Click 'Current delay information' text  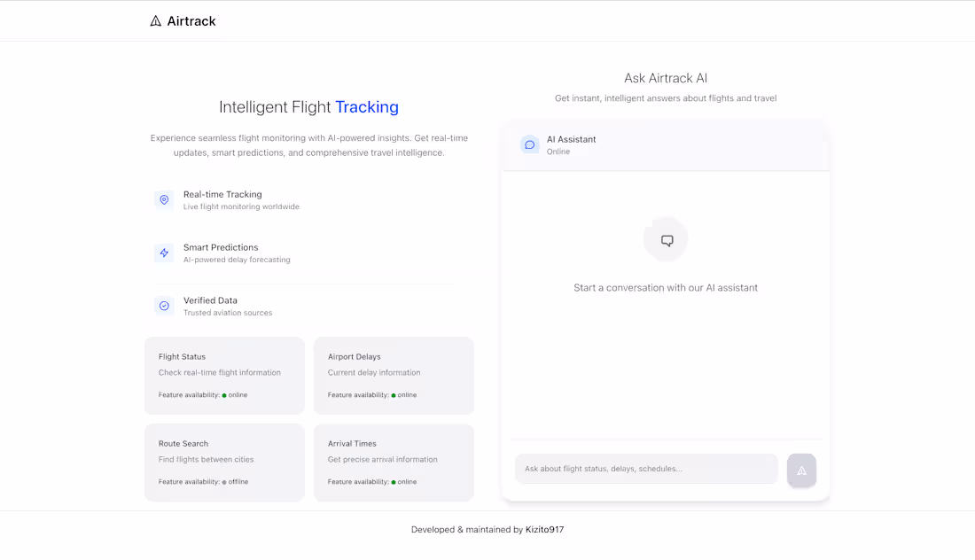(x=374, y=373)
